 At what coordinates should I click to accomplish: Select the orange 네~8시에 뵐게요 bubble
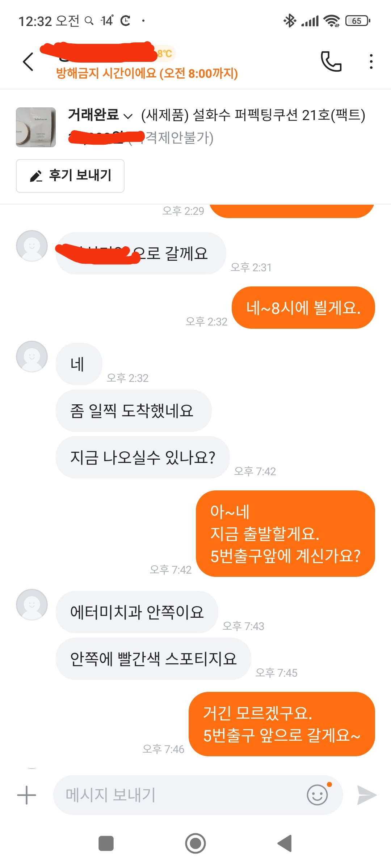[x=303, y=308]
